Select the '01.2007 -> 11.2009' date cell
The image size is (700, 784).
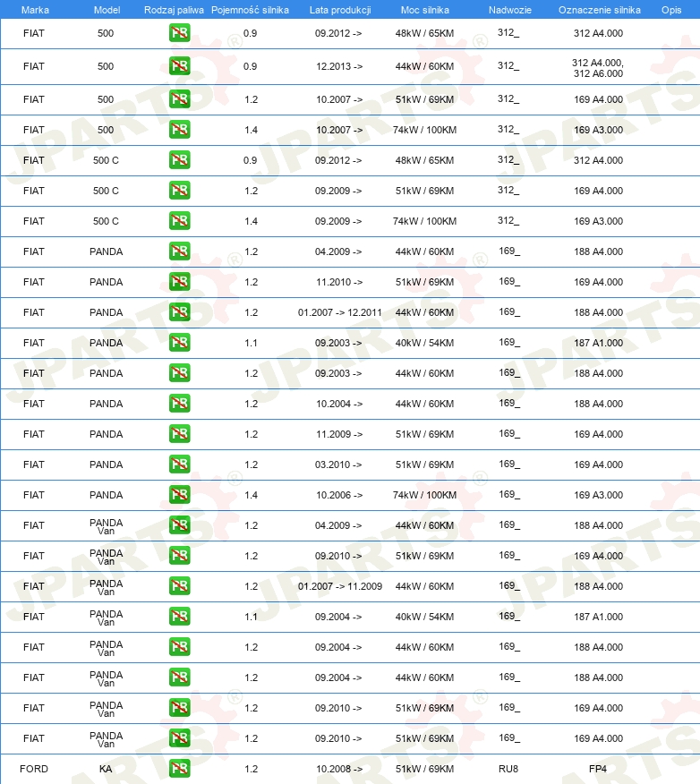coord(340,586)
